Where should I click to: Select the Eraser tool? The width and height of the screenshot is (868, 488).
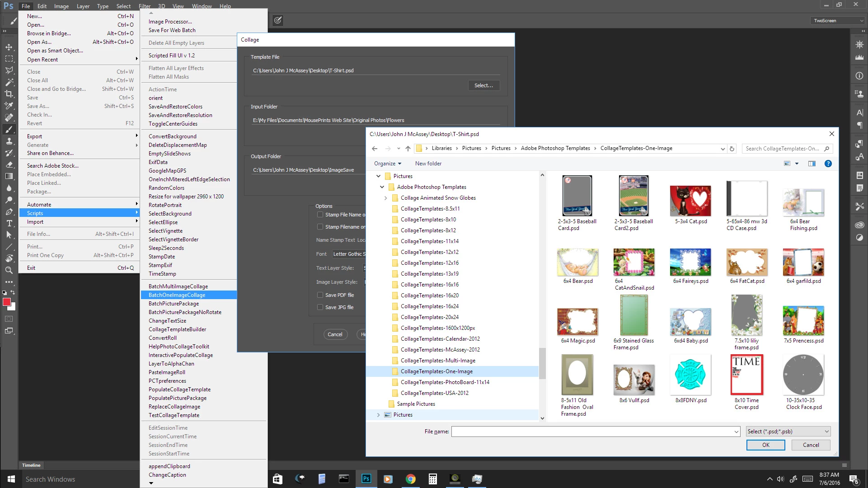pos(9,164)
